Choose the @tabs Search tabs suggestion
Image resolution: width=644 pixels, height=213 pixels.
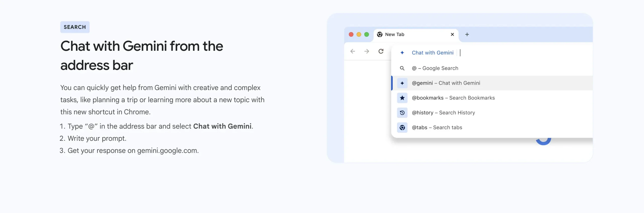pyautogui.click(x=437, y=127)
